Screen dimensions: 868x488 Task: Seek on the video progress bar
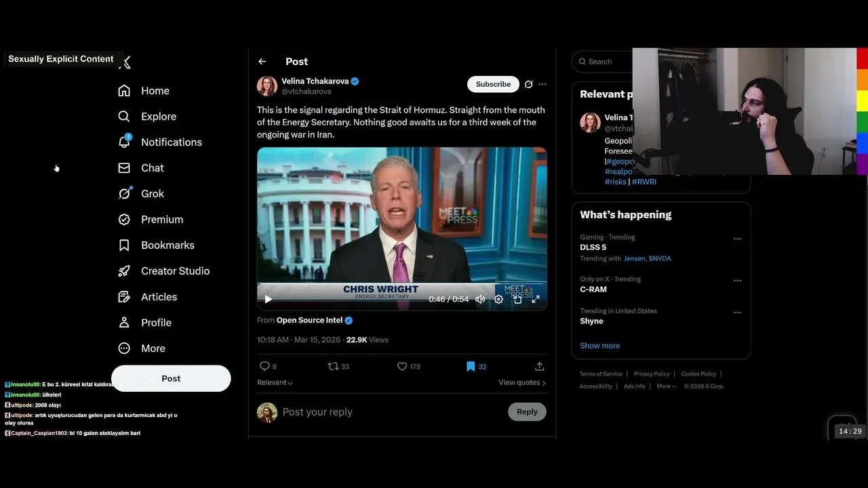click(x=401, y=285)
